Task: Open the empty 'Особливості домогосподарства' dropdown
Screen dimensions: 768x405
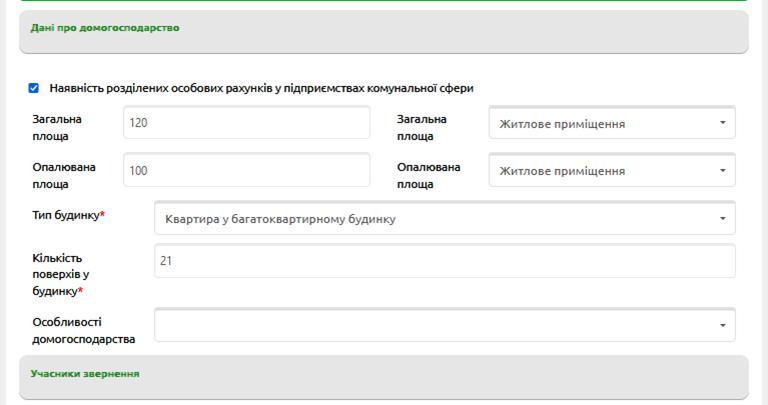Action: coord(435,325)
